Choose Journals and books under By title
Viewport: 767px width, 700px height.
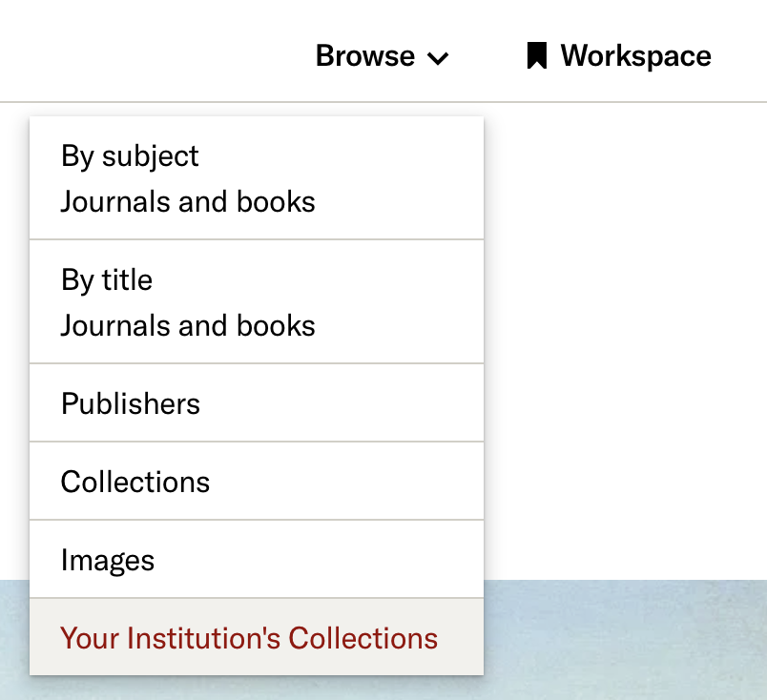188,326
